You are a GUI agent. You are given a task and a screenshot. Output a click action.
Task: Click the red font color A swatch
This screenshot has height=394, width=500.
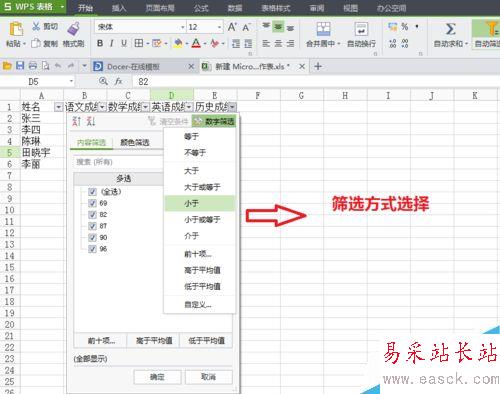coord(196,43)
